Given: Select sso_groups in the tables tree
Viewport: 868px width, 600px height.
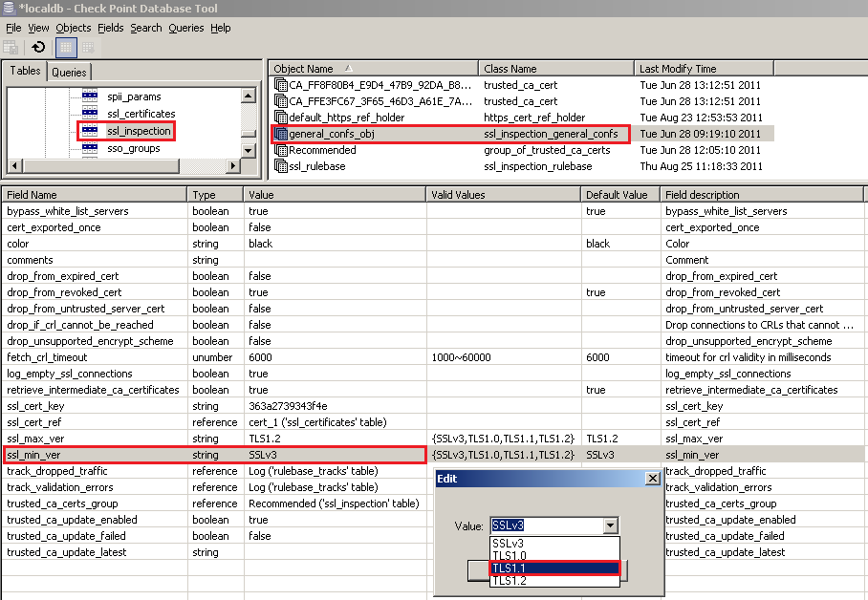Looking at the screenshot, I should 133,148.
